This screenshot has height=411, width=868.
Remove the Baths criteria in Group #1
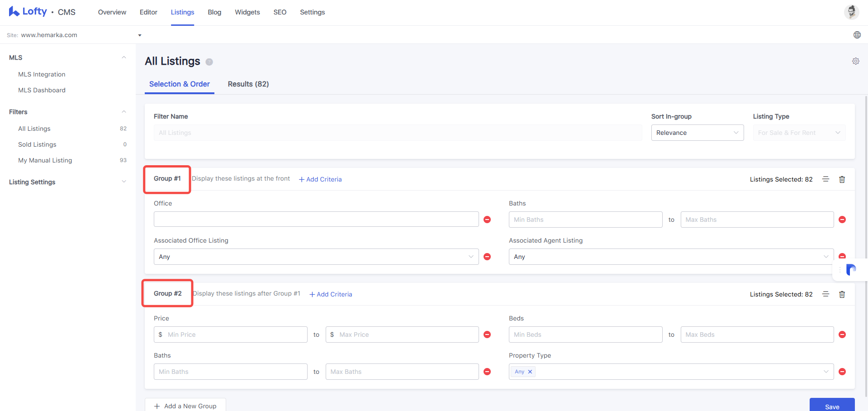coord(842,220)
